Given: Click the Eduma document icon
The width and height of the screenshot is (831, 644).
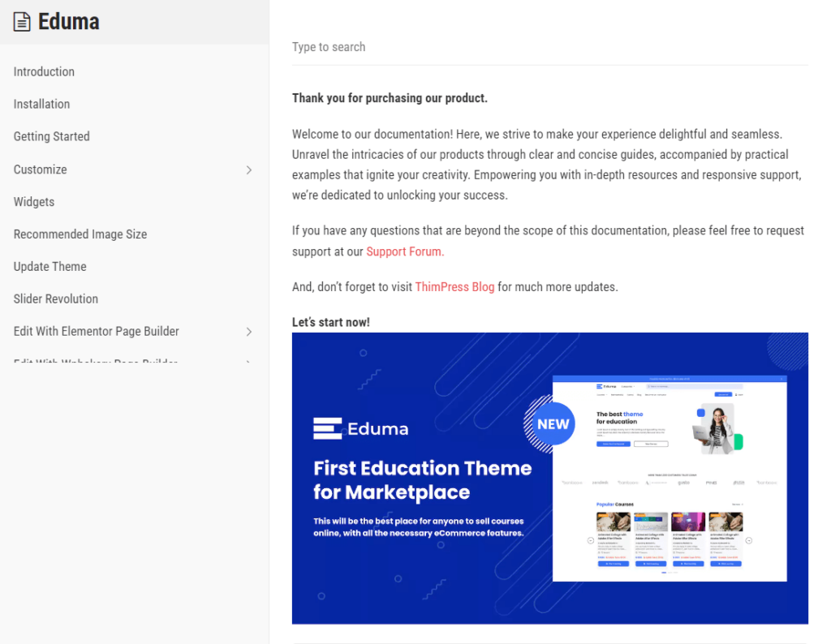Looking at the screenshot, I should coord(22,22).
